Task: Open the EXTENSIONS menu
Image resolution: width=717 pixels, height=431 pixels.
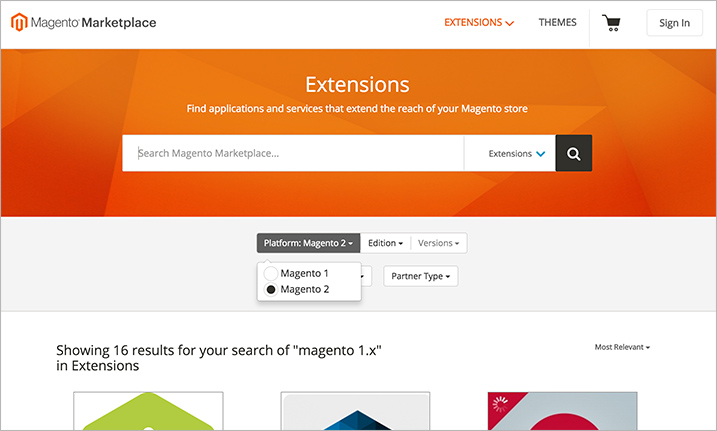Action: coord(479,22)
